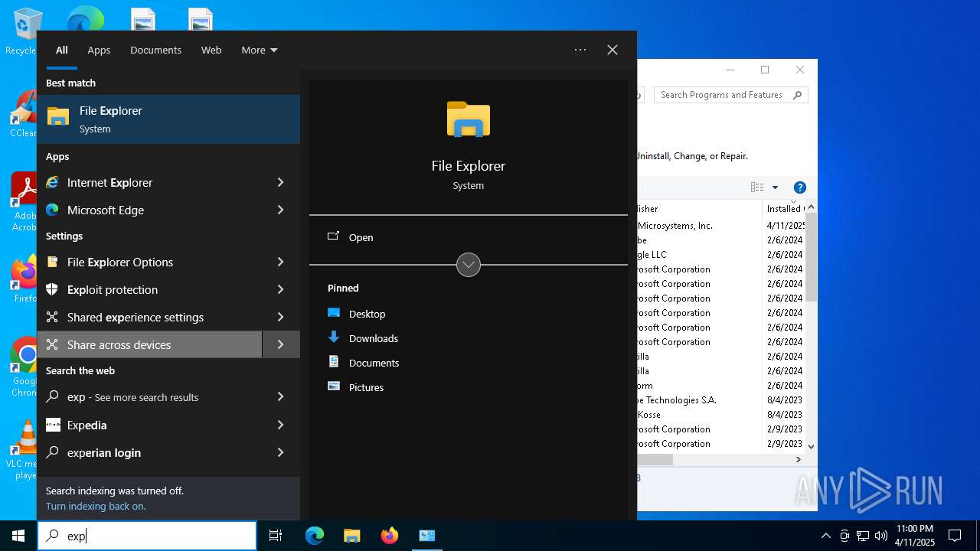Open Microsoft Edge from taskbar
This screenshot has width=980, height=551.
(315, 536)
